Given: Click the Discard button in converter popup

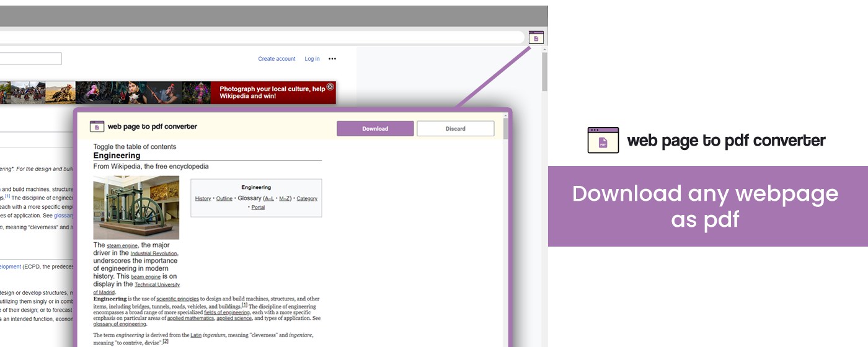Looking at the screenshot, I should point(455,128).
